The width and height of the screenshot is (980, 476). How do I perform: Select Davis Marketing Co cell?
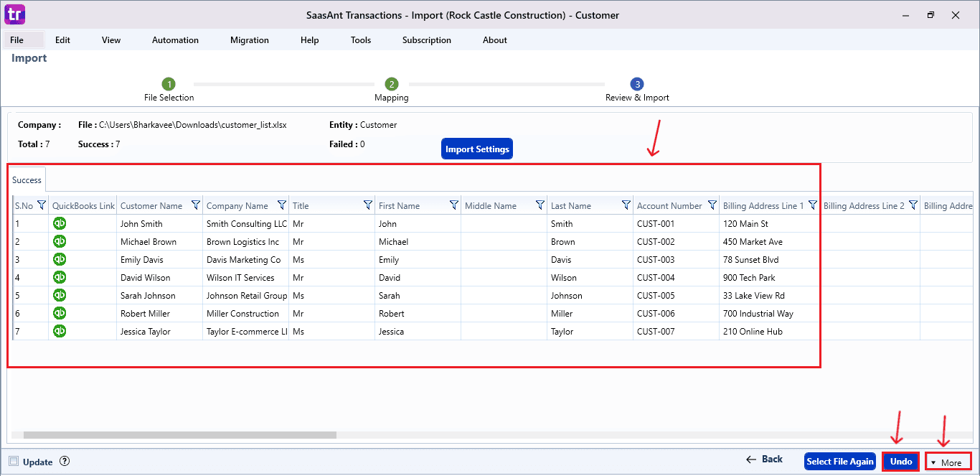[245, 259]
